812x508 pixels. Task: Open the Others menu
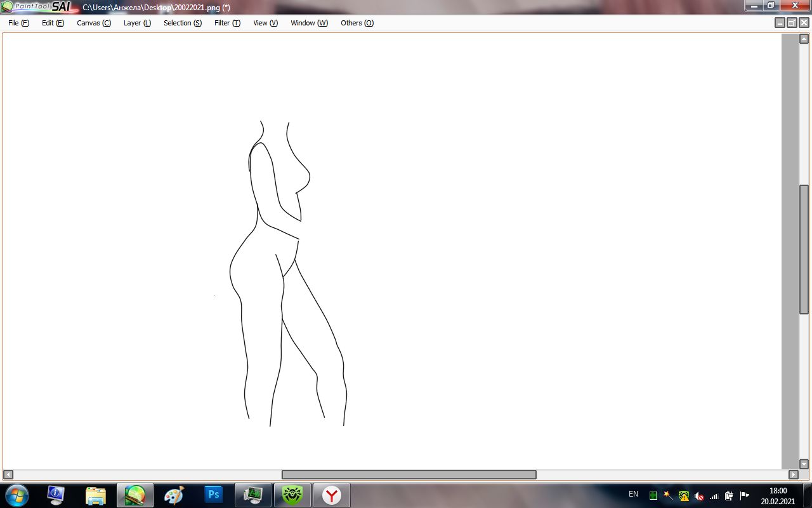click(357, 23)
